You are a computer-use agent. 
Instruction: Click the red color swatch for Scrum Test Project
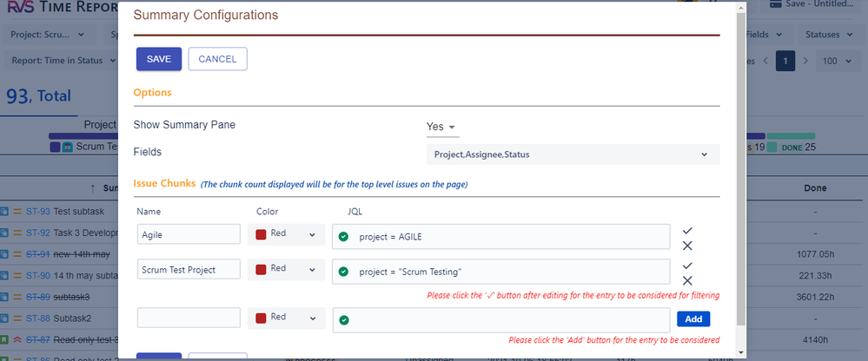(261, 269)
